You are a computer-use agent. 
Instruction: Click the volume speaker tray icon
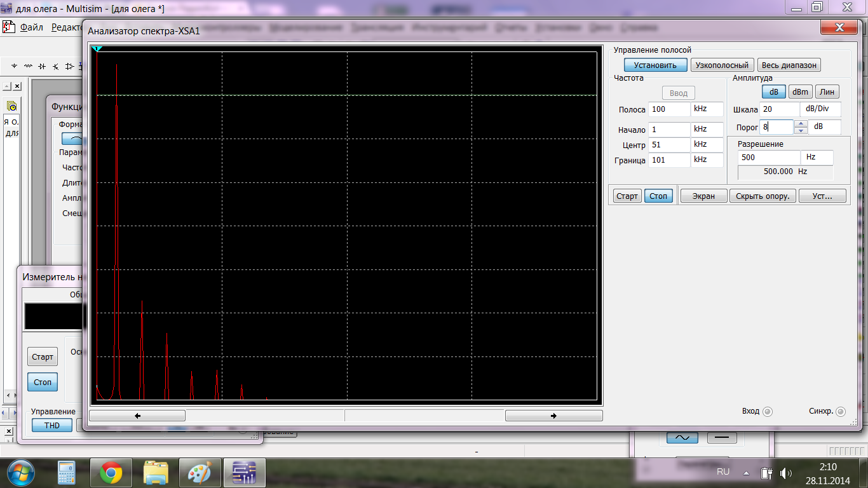(x=786, y=473)
